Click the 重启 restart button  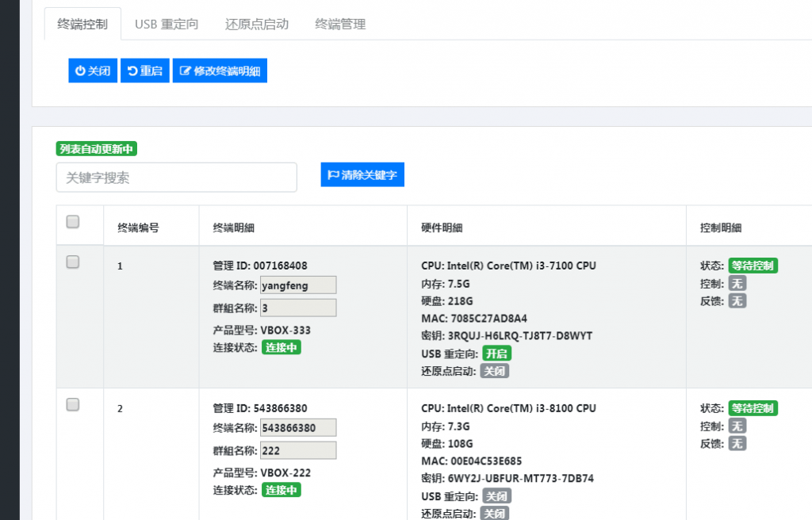(145, 71)
